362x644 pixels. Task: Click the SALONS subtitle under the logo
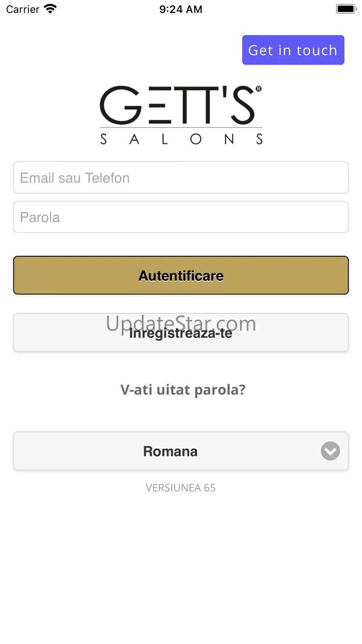(x=181, y=139)
